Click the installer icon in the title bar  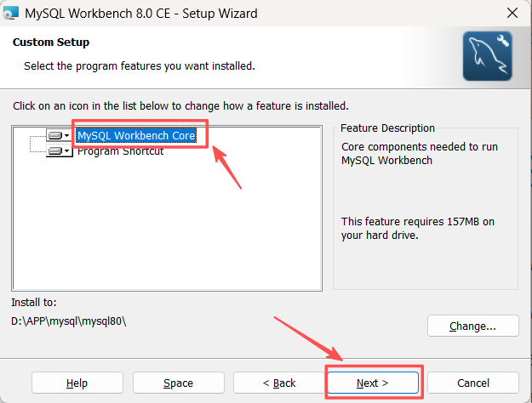pyautogui.click(x=11, y=14)
